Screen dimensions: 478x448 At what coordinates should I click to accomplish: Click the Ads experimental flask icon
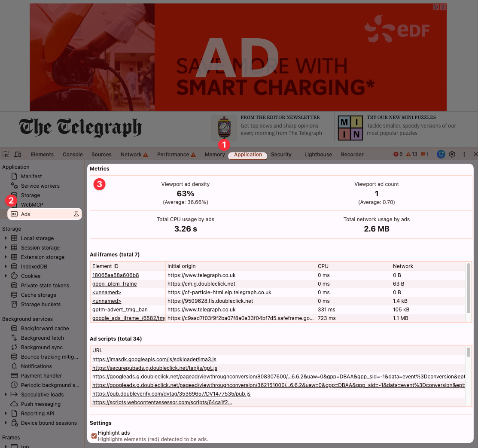[x=76, y=214]
